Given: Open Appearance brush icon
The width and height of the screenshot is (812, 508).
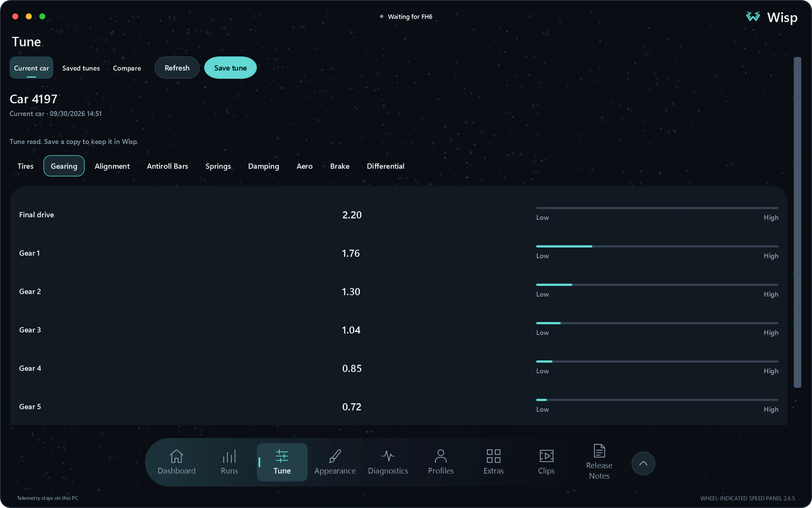Looking at the screenshot, I should click(x=335, y=456).
